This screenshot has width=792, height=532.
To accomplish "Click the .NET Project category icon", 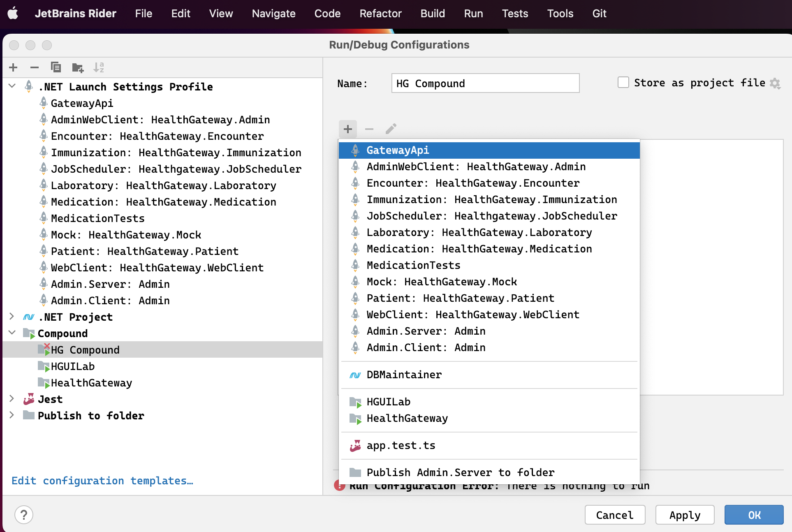I will coord(28,317).
